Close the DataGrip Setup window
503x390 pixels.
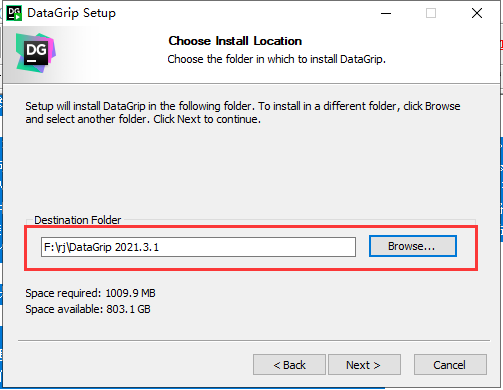point(477,13)
